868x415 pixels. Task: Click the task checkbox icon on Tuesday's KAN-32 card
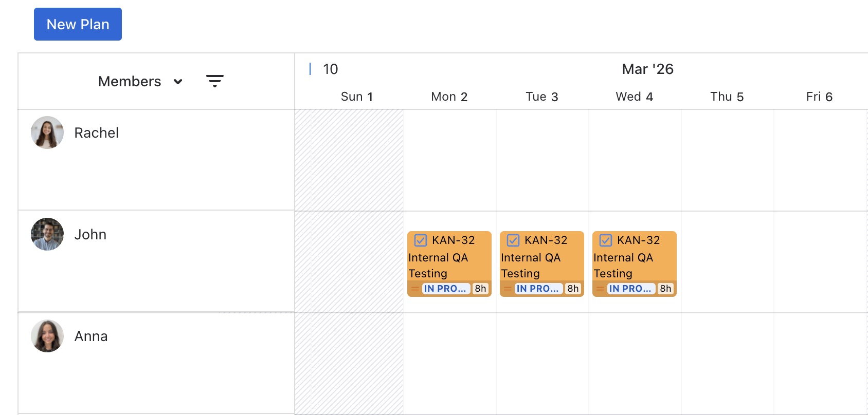[513, 240]
